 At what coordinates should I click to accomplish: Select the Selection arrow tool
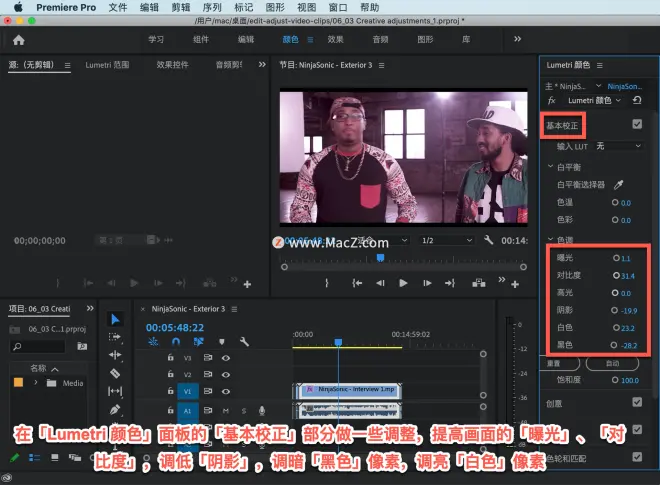coord(115,319)
